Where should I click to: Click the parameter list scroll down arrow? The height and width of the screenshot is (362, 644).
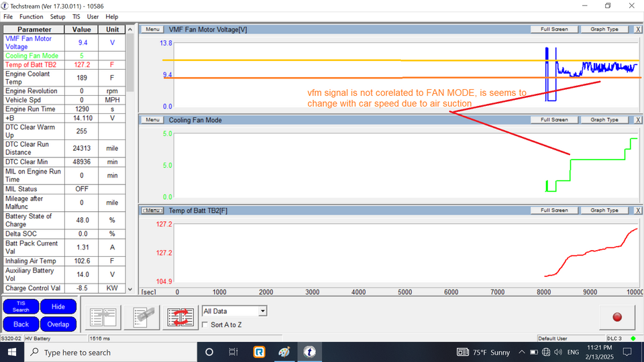point(130,289)
